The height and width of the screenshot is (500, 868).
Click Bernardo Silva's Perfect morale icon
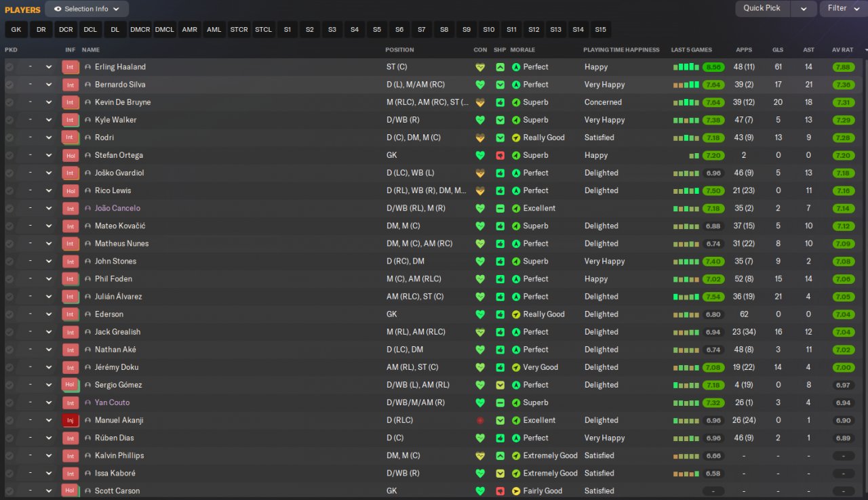pyautogui.click(x=516, y=85)
